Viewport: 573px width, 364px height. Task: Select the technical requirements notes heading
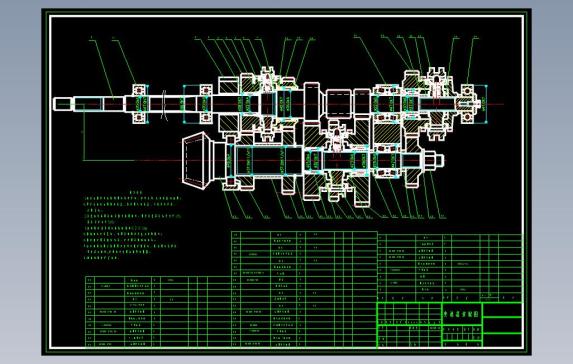136,192
